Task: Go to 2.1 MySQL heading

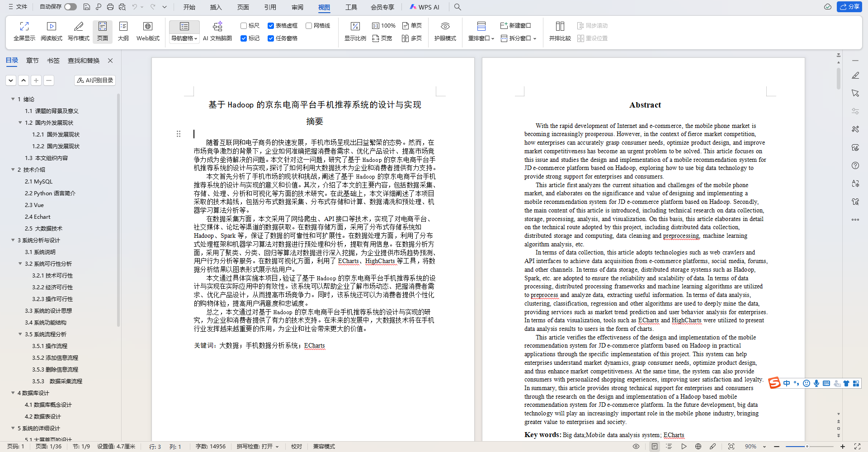Action: pos(39,181)
